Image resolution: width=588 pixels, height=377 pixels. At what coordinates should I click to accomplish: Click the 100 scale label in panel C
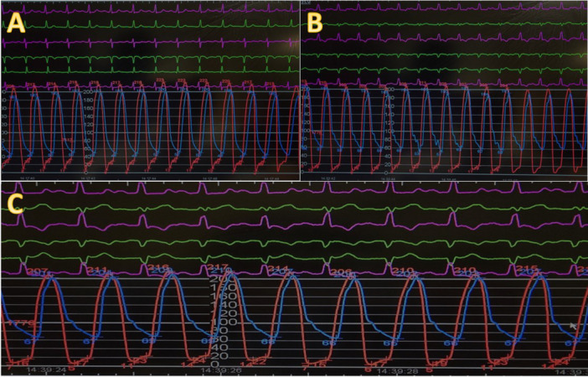click(225, 322)
